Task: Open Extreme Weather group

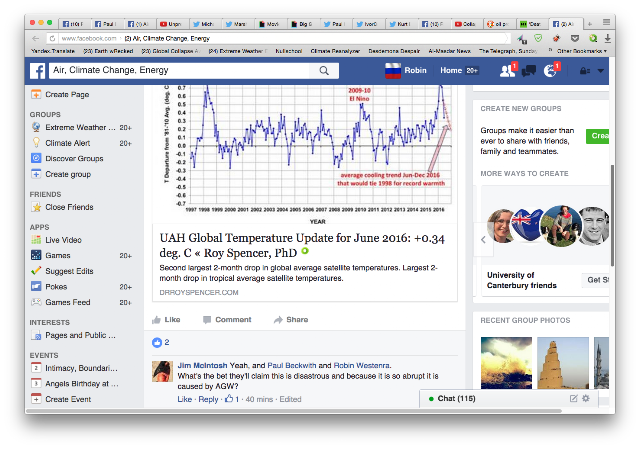Action: point(81,127)
